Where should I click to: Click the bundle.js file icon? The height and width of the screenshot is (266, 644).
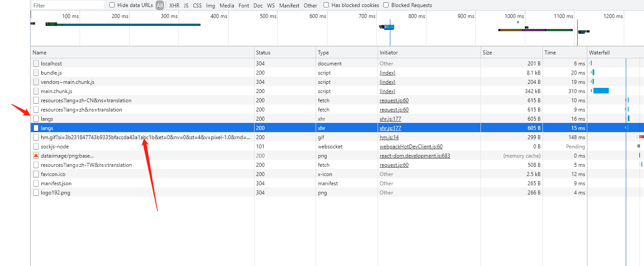tap(36, 73)
